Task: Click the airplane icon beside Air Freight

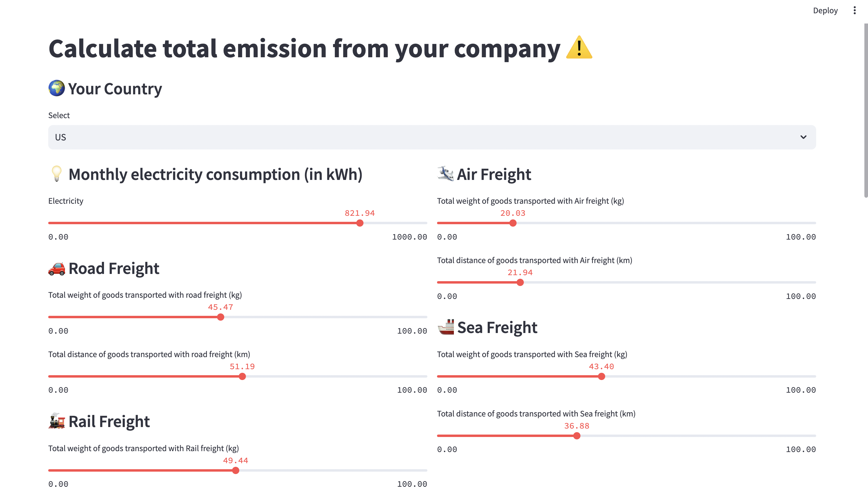Action: [445, 174]
